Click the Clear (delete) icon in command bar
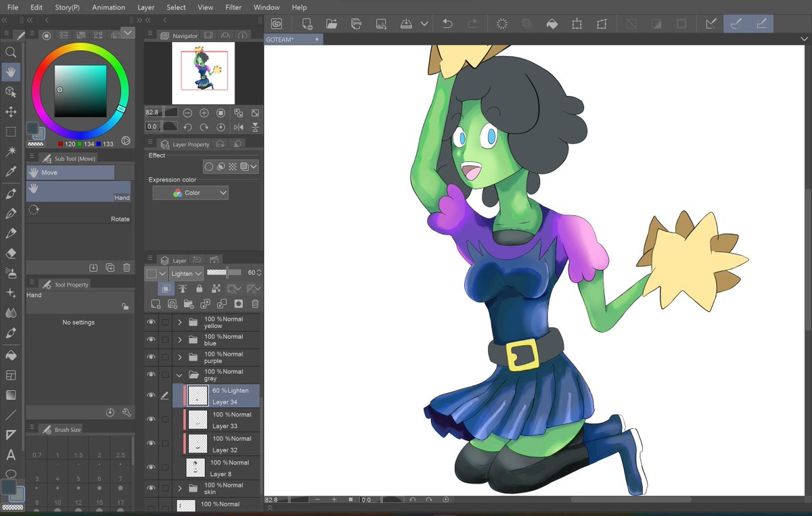Image resolution: width=812 pixels, height=516 pixels. [x=502, y=24]
